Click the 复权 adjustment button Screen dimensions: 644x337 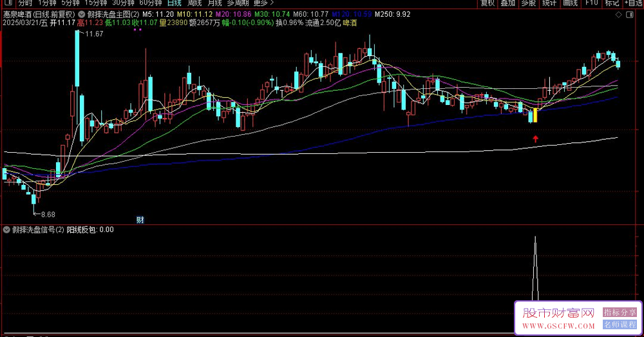[x=488, y=3]
